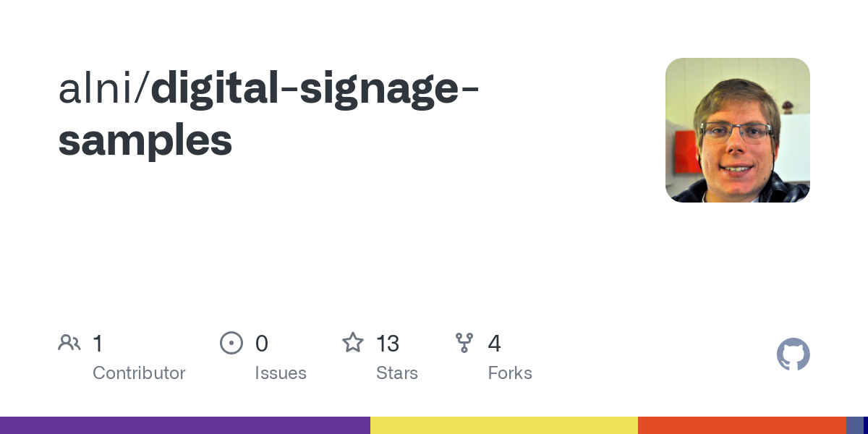This screenshot has height=434, width=868.
Task: Click the small blue language bar segment
Action: click(855, 425)
